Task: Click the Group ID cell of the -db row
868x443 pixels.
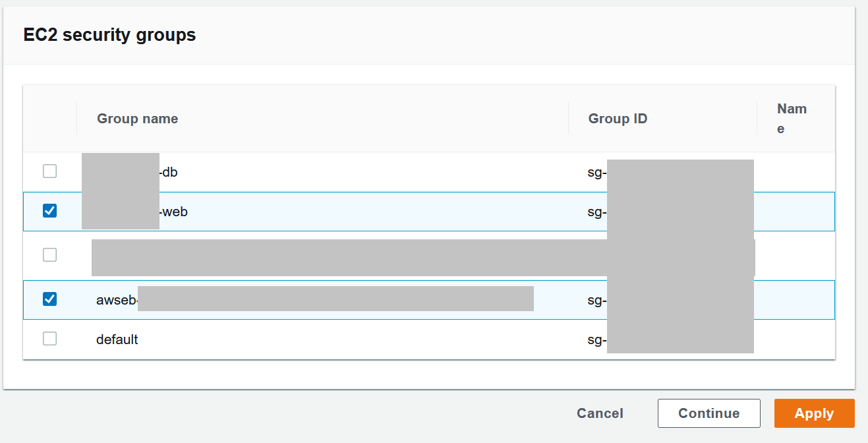Action: tap(670, 172)
